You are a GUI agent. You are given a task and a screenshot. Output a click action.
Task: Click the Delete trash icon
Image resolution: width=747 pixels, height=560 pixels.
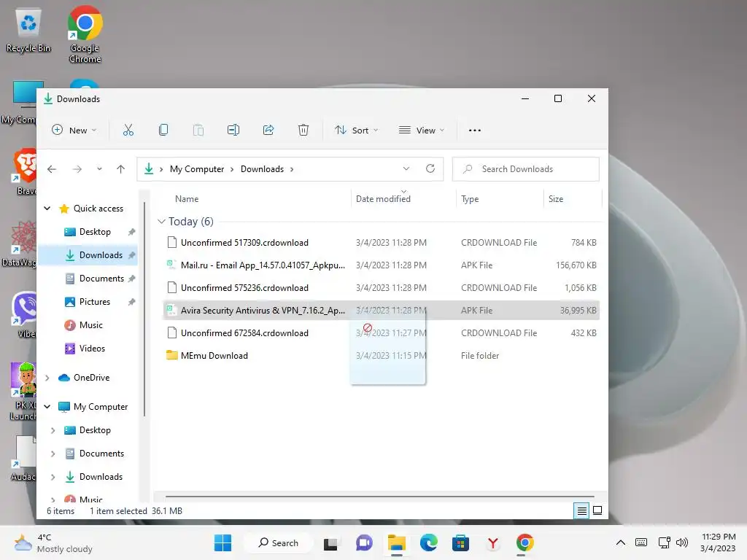point(303,130)
